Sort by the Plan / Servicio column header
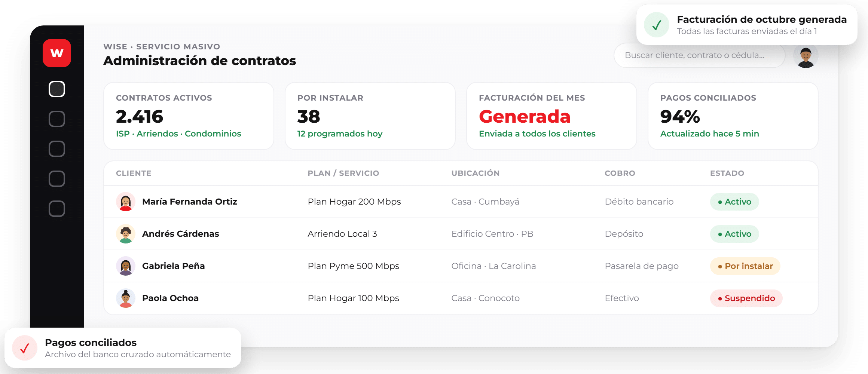The width and height of the screenshot is (868, 374). [343, 173]
